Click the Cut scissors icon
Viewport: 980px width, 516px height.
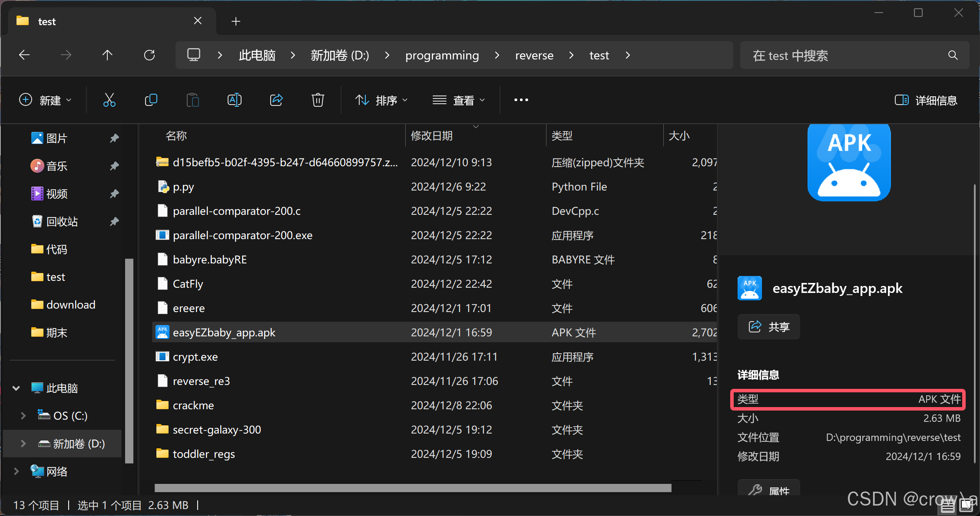[109, 100]
